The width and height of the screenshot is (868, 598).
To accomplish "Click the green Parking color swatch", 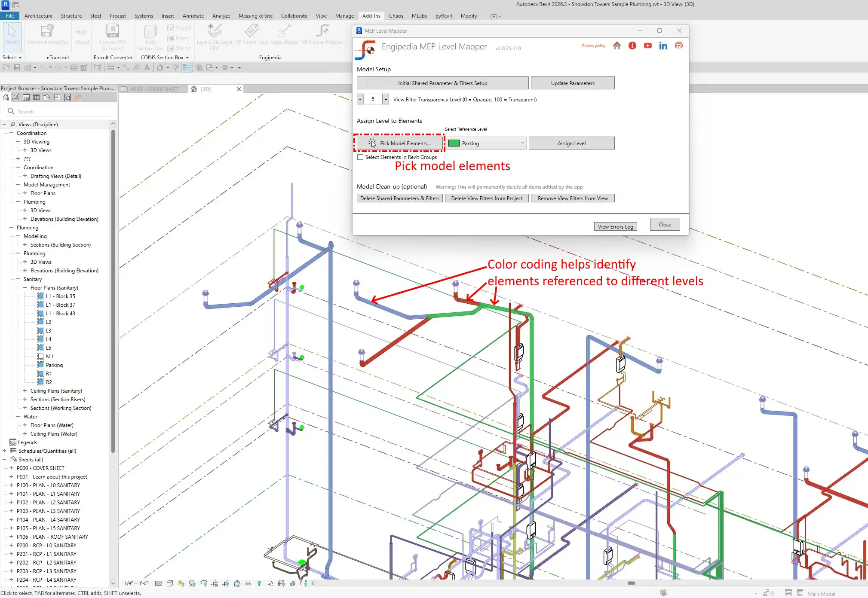I will click(x=454, y=143).
